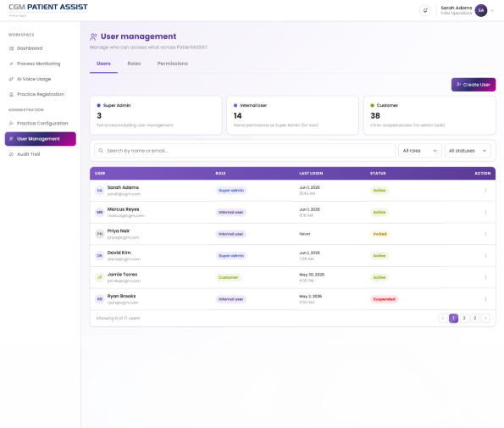Go to previous page of users
Screen dimensions: 504x428
(x=443, y=318)
